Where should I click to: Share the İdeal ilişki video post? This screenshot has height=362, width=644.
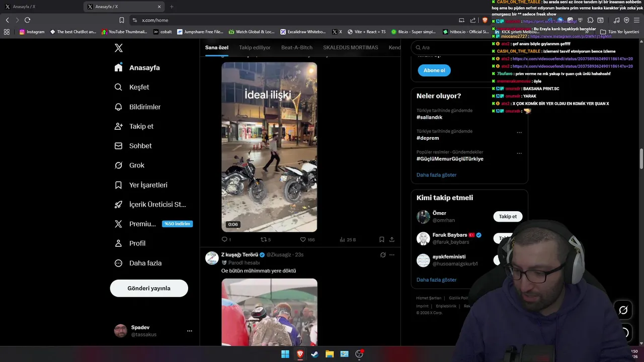[392, 240]
